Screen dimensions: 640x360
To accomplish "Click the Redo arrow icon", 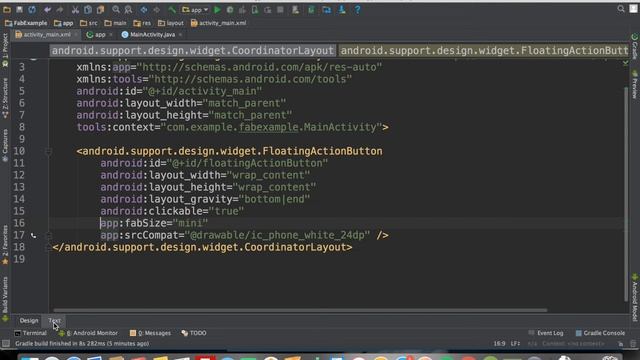I will 60,9.
